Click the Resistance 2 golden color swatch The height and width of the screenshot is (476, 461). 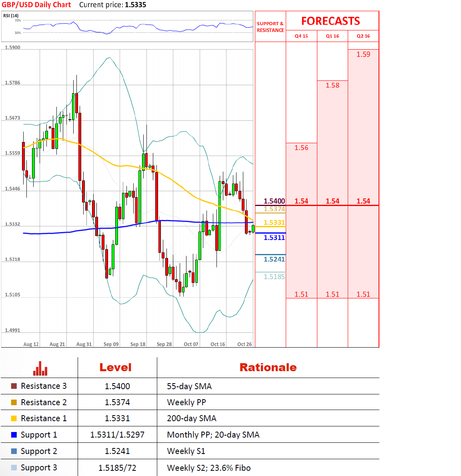(x=14, y=402)
